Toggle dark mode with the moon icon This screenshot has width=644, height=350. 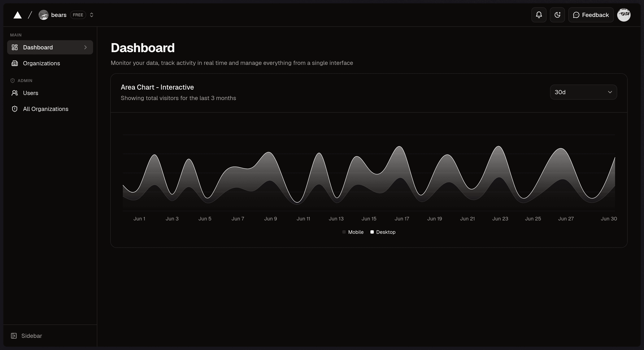point(557,15)
